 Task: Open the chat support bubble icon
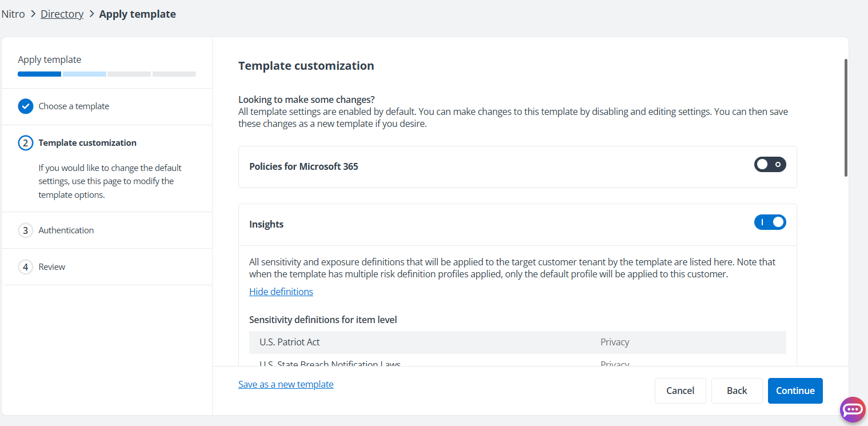pos(853,409)
